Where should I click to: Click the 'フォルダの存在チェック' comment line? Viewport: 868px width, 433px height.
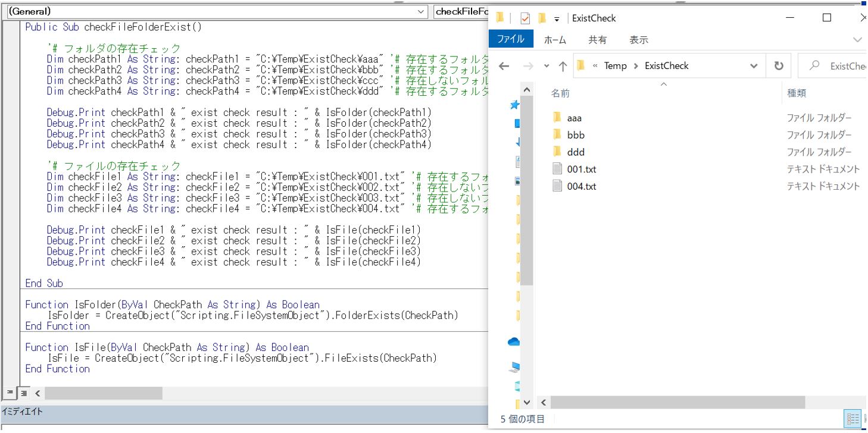point(114,48)
